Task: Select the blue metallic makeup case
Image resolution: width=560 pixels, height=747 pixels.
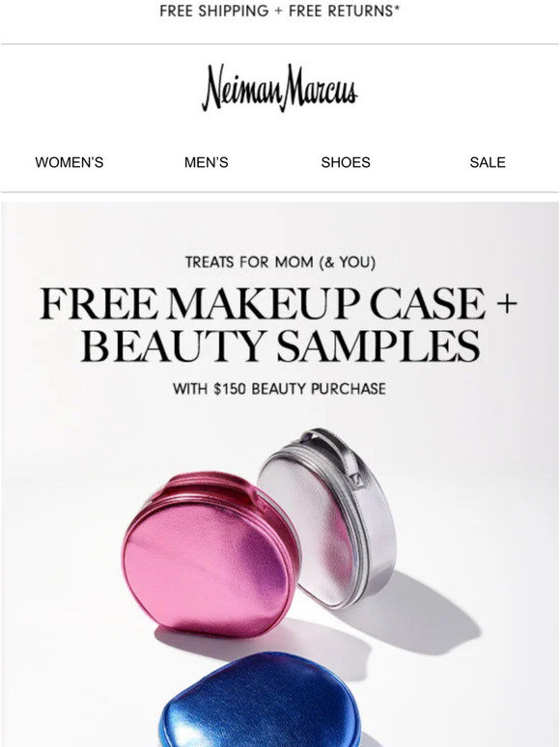Action: pyautogui.click(x=260, y=703)
